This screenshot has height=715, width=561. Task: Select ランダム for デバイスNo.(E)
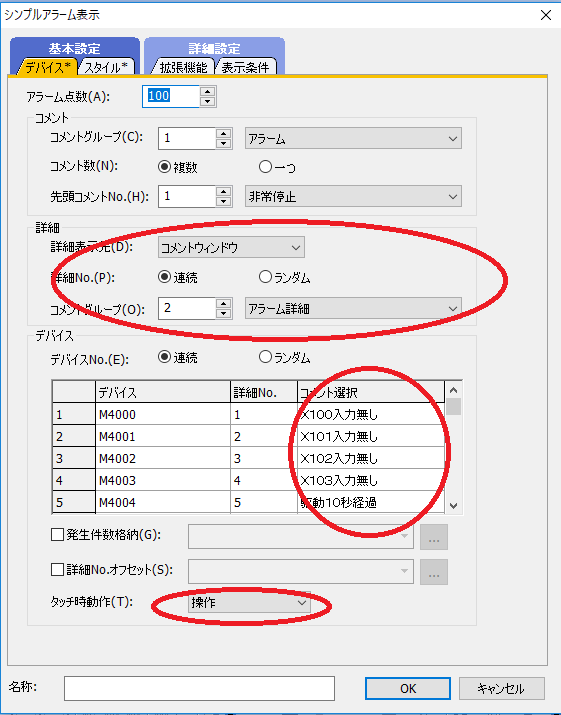tap(265, 357)
